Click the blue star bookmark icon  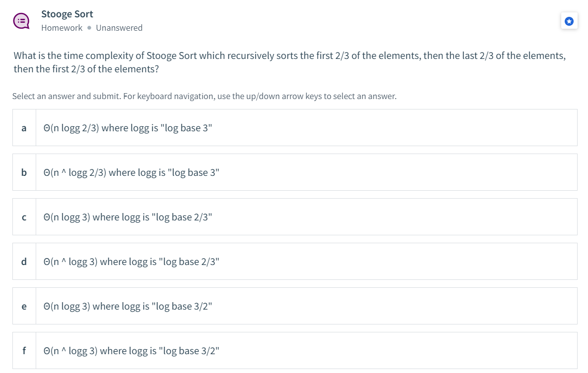point(569,21)
